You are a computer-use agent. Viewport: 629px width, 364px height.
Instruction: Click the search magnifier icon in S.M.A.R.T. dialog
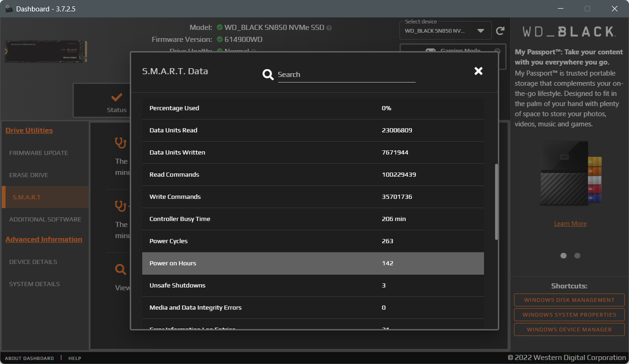[x=268, y=74]
